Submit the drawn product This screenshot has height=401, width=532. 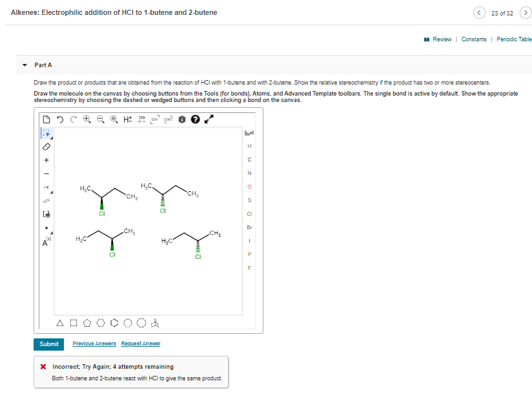(48, 344)
